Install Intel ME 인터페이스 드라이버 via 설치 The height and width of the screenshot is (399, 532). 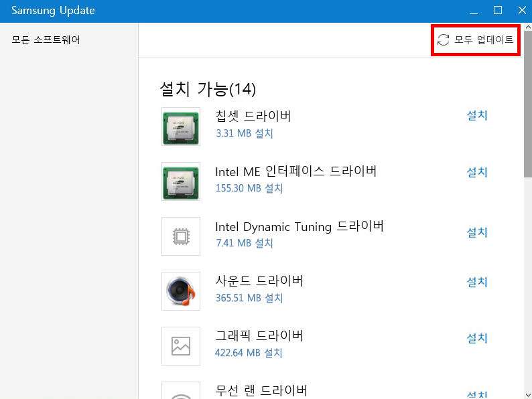[x=477, y=172]
